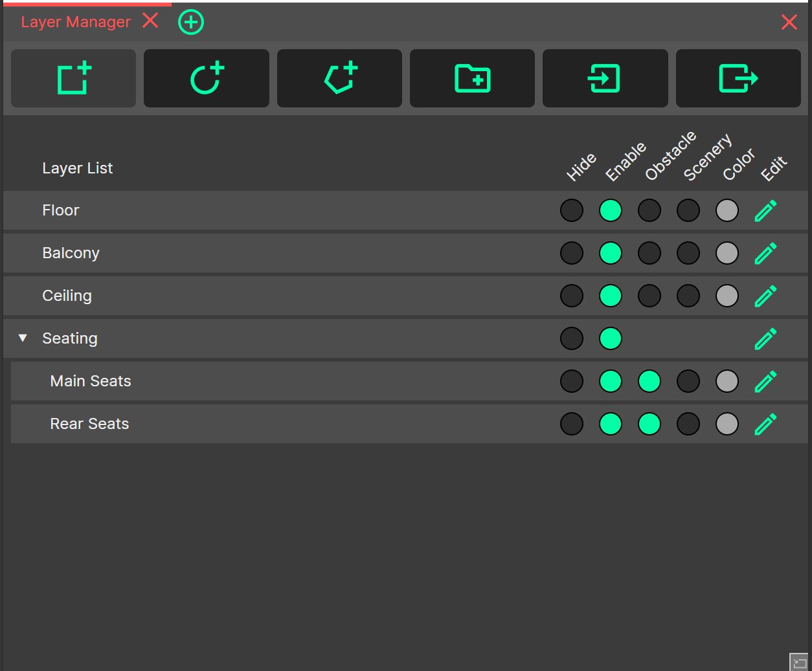Viewport: 812px width, 671px height.
Task: Click the green plus icon beside the tab
Action: (x=190, y=21)
